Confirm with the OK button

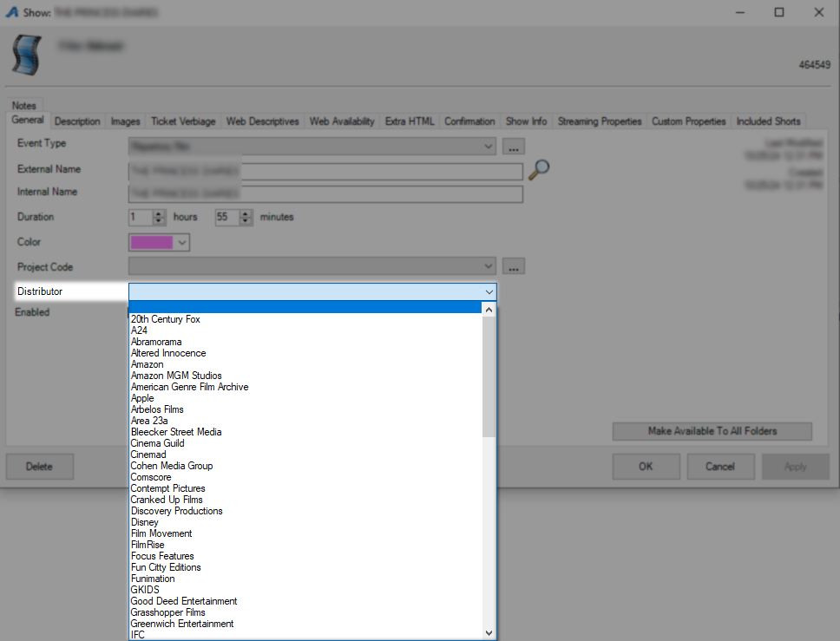[646, 467]
